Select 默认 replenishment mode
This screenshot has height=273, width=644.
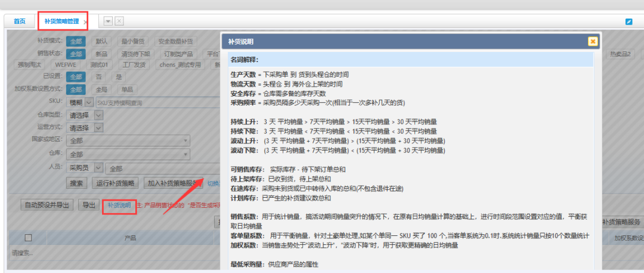pos(101,41)
